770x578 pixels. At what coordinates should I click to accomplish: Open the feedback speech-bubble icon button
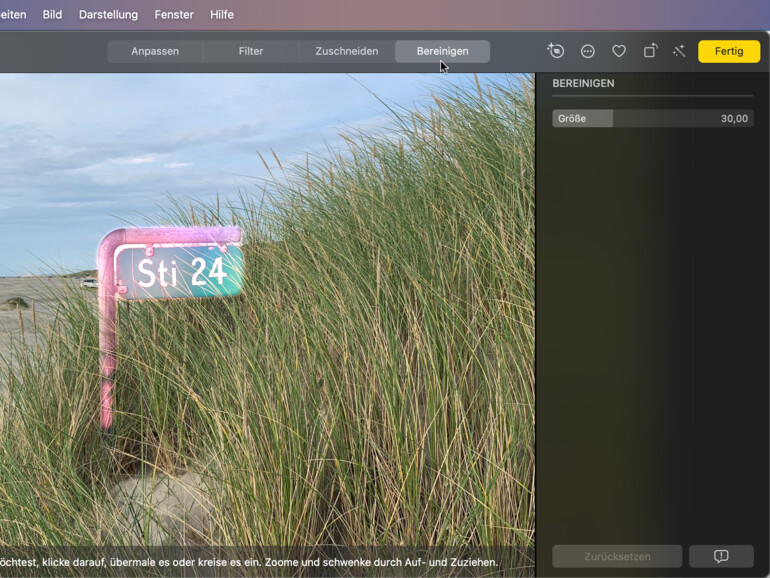click(721, 556)
